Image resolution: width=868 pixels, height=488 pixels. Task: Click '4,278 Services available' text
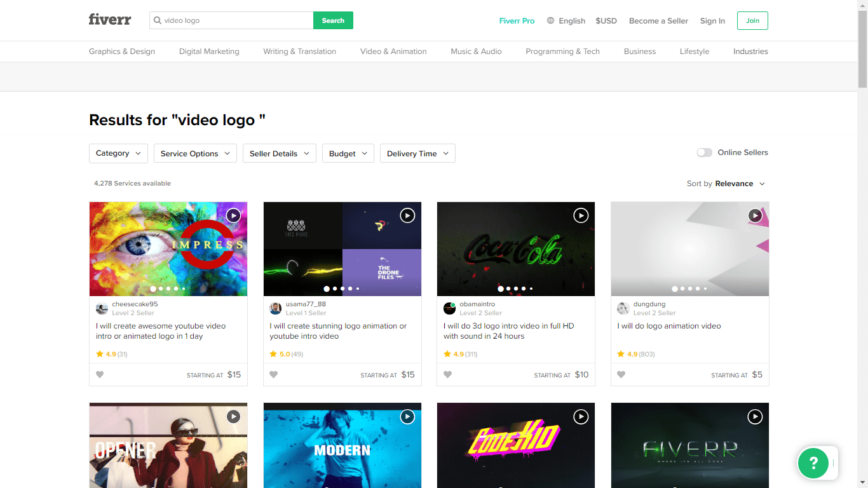point(132,184)
